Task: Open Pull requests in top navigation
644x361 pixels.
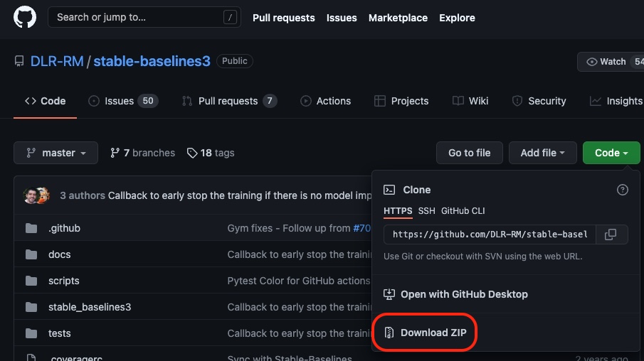Action: [283, 18]
